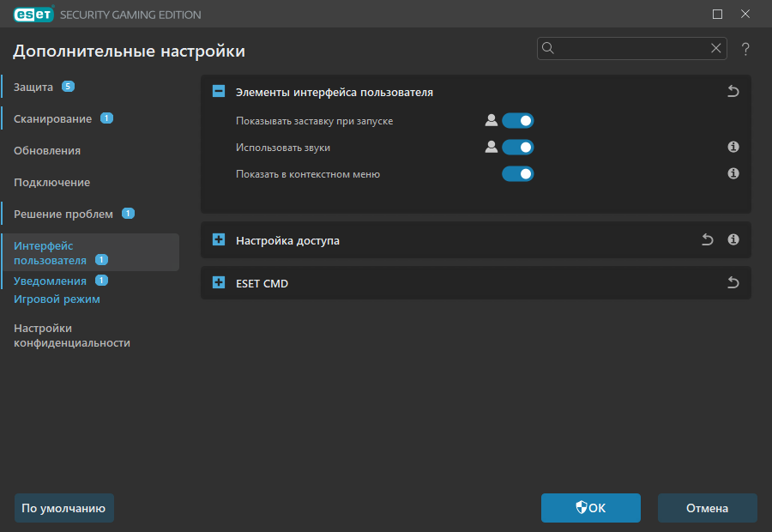Screen dimensions: 772x532
Task: Open the 'Защита' settings category
Action: pos(33,88)
